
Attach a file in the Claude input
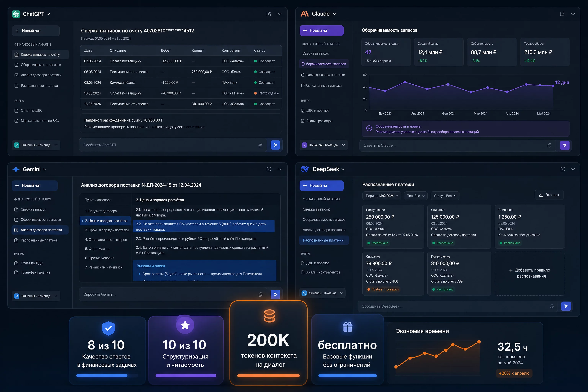[550, 145]
